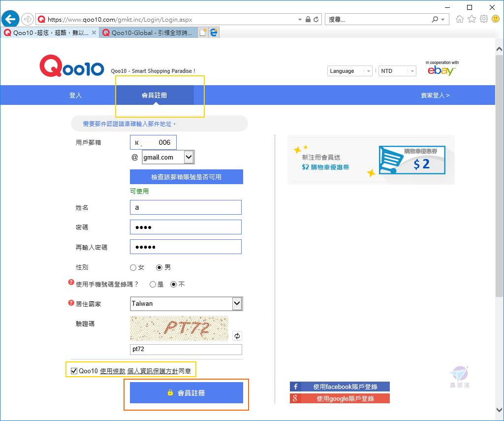Select the 會員註冊 tab
The image size is (504, 421).
tap(155, 95)
